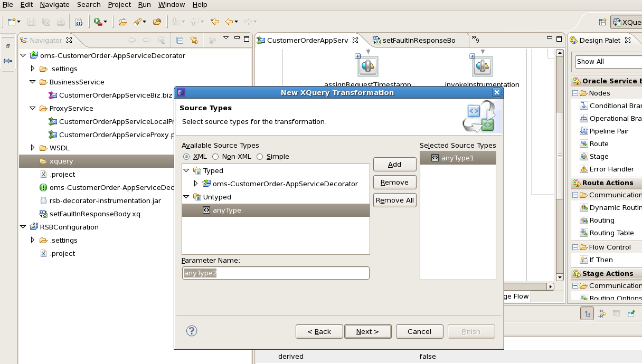This screenshot has width=642, height=364.
Task: Open the Run button dropdown arrow
Action: [105, 22]
